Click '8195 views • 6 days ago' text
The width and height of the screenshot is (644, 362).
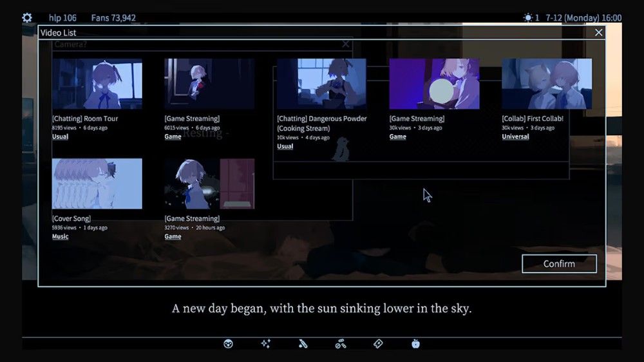[x=80, y=128]
